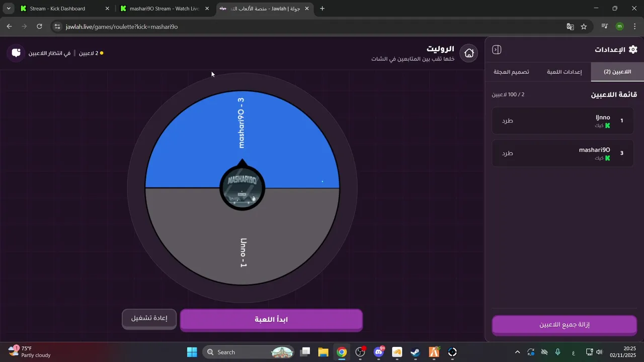Start the game with ابدأ اللعبة
The height and width of the screenshot is (362, 644).
271,320
